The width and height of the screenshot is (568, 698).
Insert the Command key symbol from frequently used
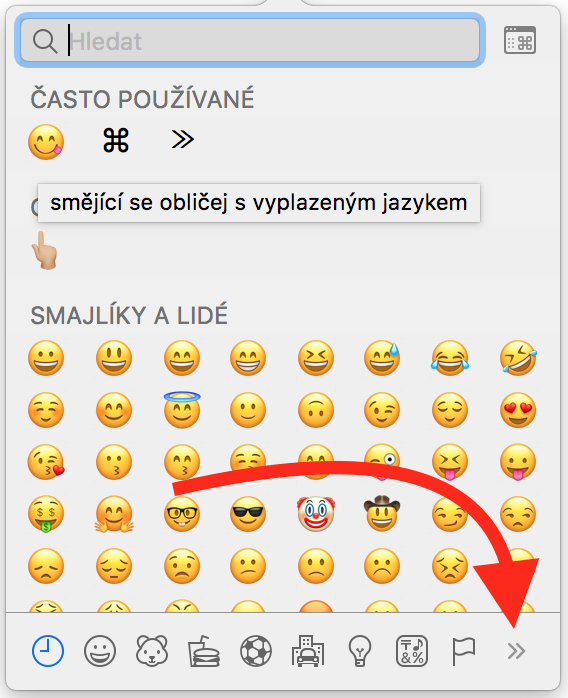pyautogui.click(x=116, y=140)
